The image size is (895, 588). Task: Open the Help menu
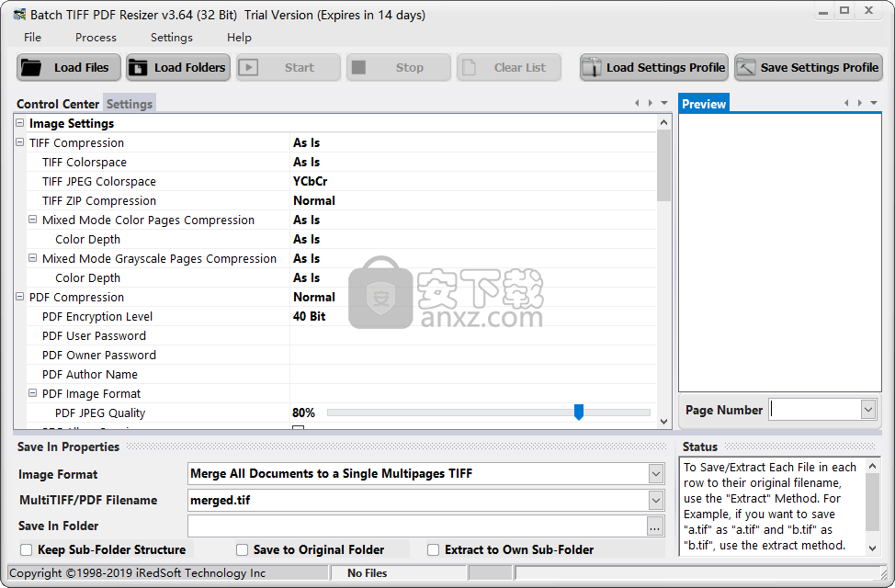pos(239,37)
